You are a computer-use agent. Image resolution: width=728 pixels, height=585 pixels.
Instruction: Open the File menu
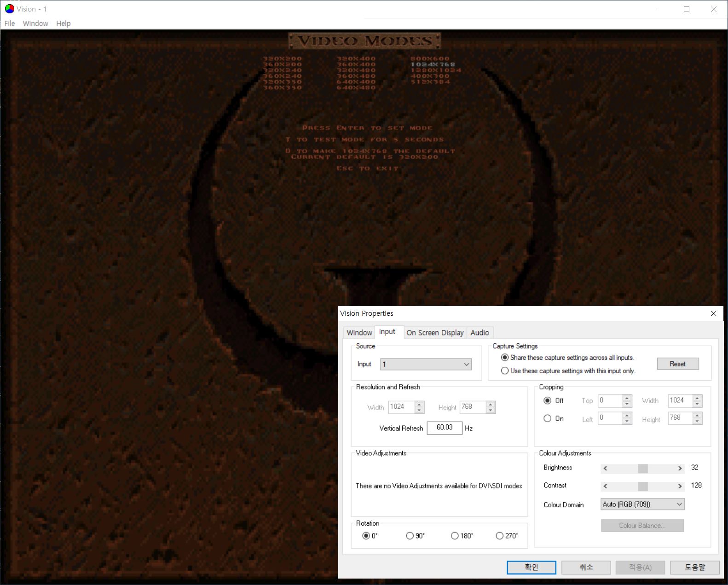[x=10, y=23]
